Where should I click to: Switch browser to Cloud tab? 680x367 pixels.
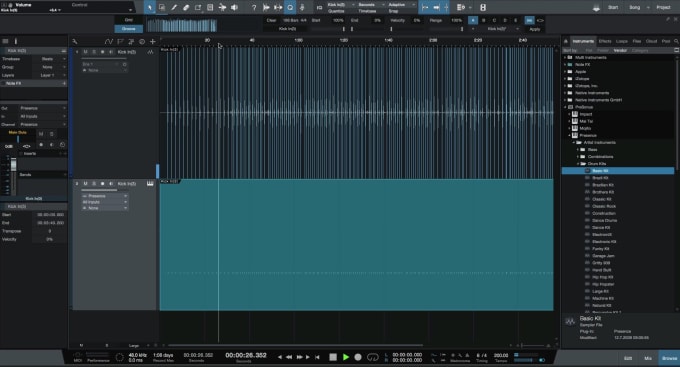(x=651, y=41)
